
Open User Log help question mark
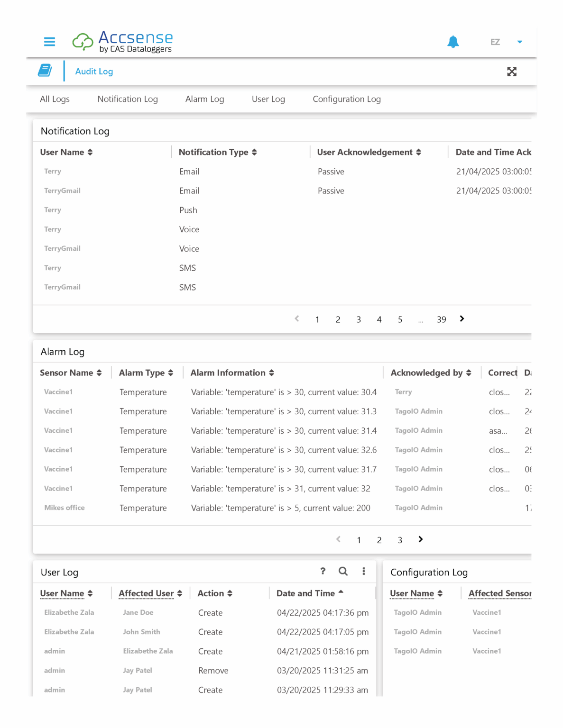click(323, 571)
